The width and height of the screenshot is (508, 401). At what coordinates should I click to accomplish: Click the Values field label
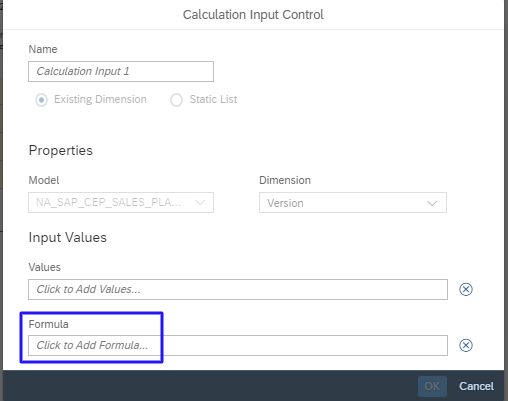coord(44,267)
